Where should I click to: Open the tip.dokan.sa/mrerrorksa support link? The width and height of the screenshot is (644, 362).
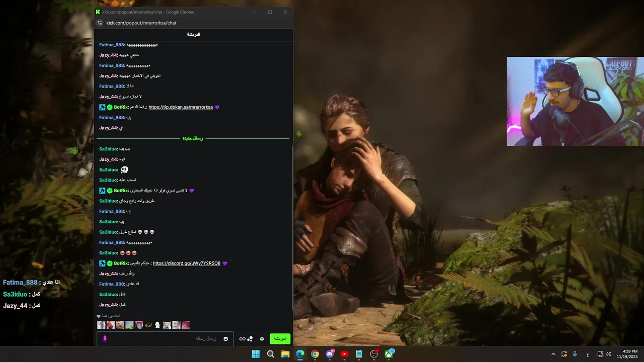pyautogui.click(x=181, y=107)
